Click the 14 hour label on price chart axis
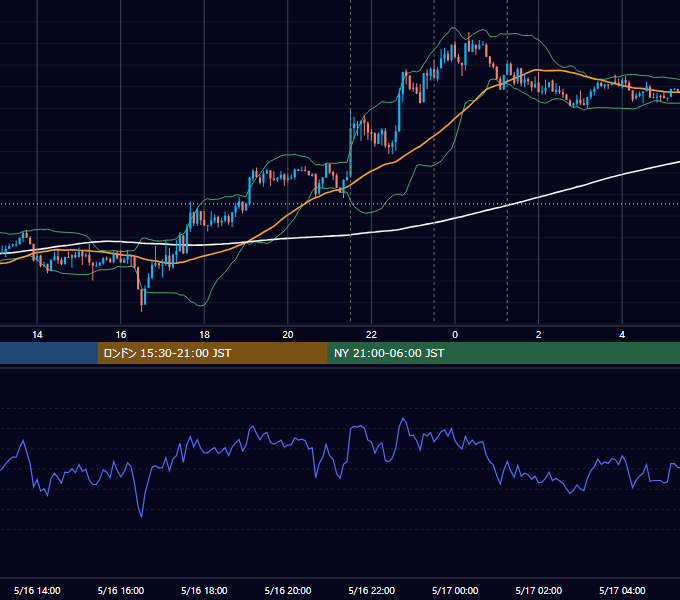680x600 pixels. [x=37, y=335]
